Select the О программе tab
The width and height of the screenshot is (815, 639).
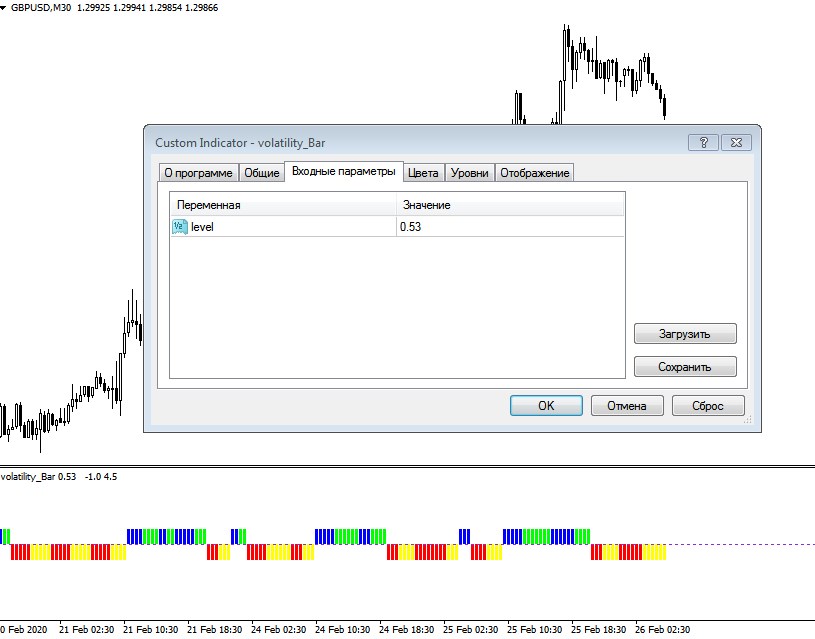coord(200,172)
